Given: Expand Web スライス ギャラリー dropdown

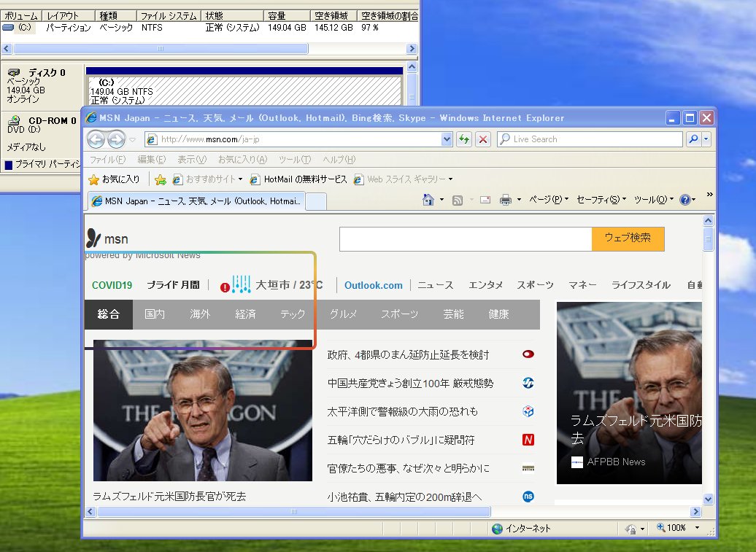Looking at the screenshot, I should (x=450, y=179).
